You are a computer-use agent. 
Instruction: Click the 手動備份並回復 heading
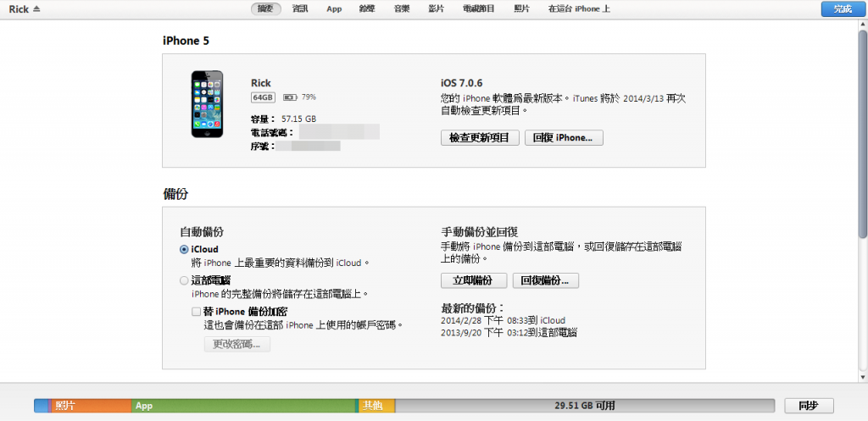tap(480, 232)
